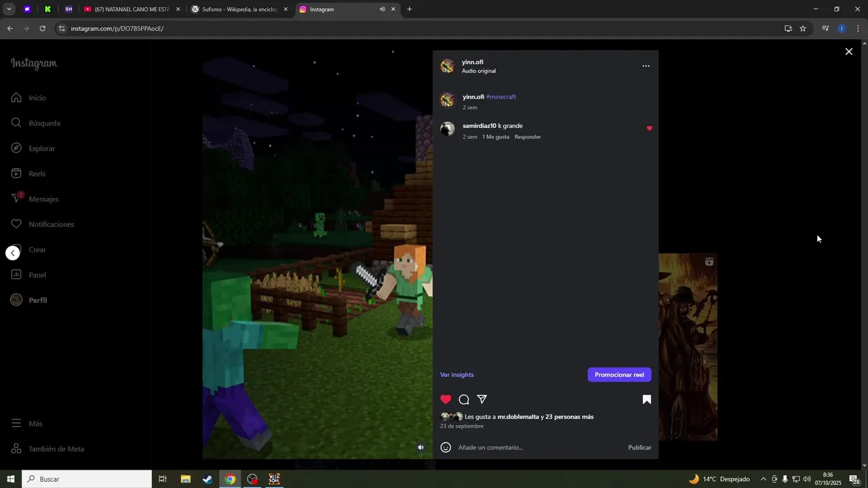Switch to the pinned purple tab
The image size is (868, 488).
27,9
